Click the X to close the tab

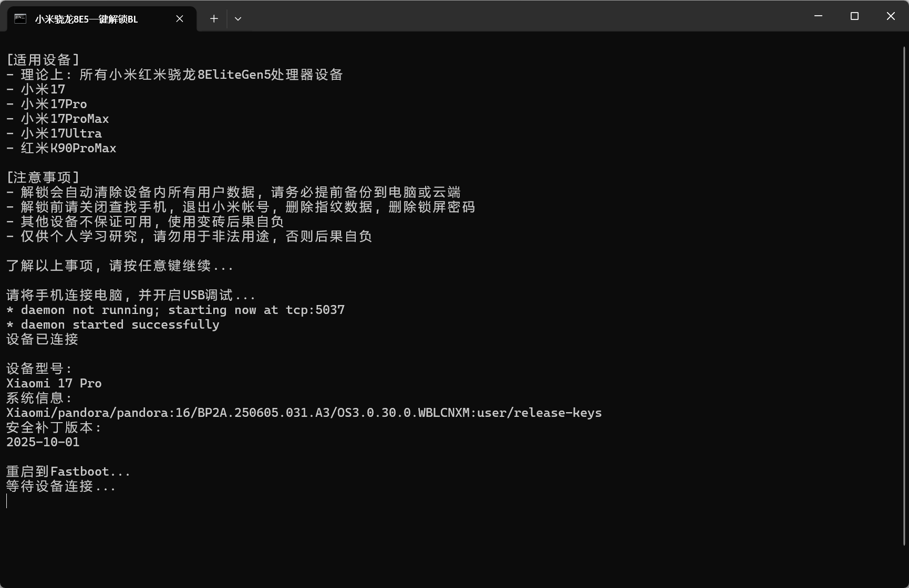tap(179, 18)
